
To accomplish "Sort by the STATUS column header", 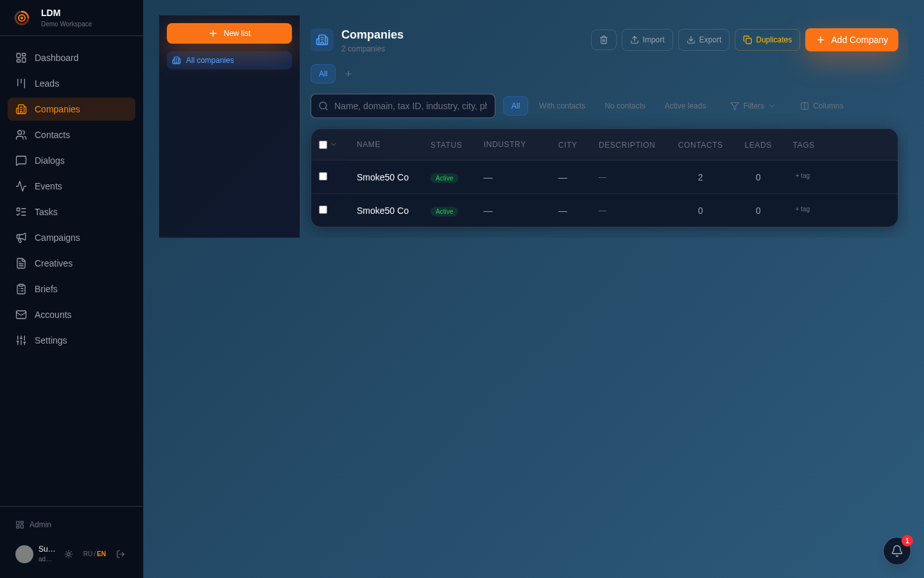I will [446, 145].
